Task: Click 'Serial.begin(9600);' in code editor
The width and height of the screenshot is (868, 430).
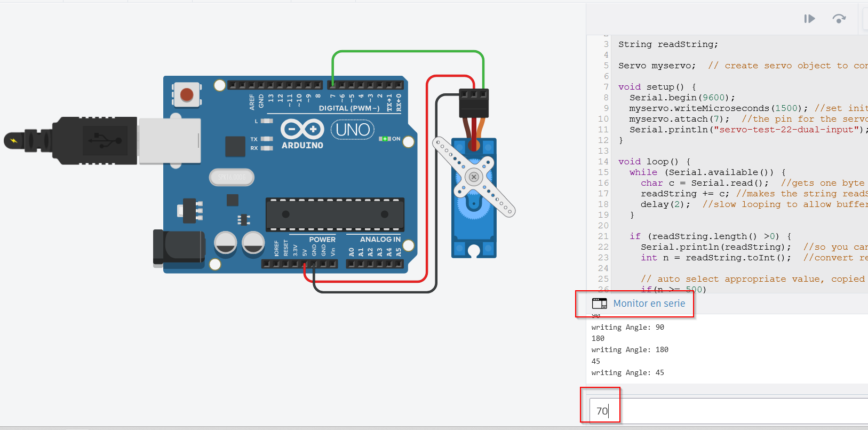Action: click(x=682, y=98)
